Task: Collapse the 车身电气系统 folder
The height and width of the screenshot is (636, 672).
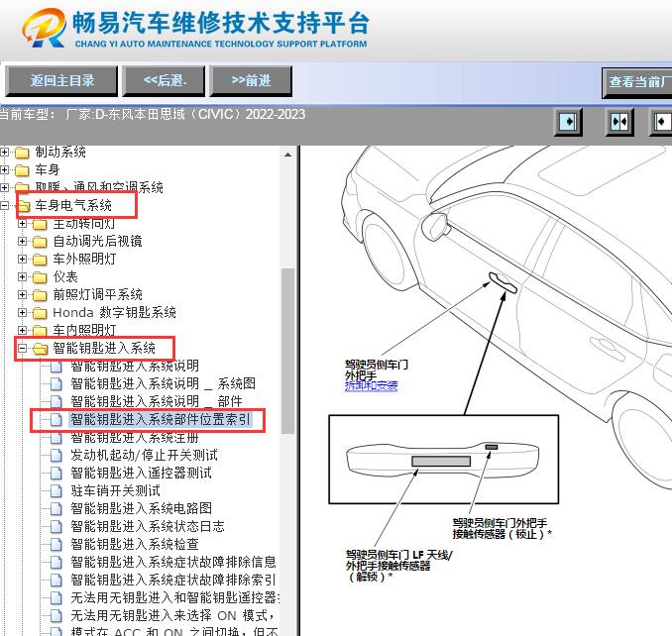Action: [4, 206]
